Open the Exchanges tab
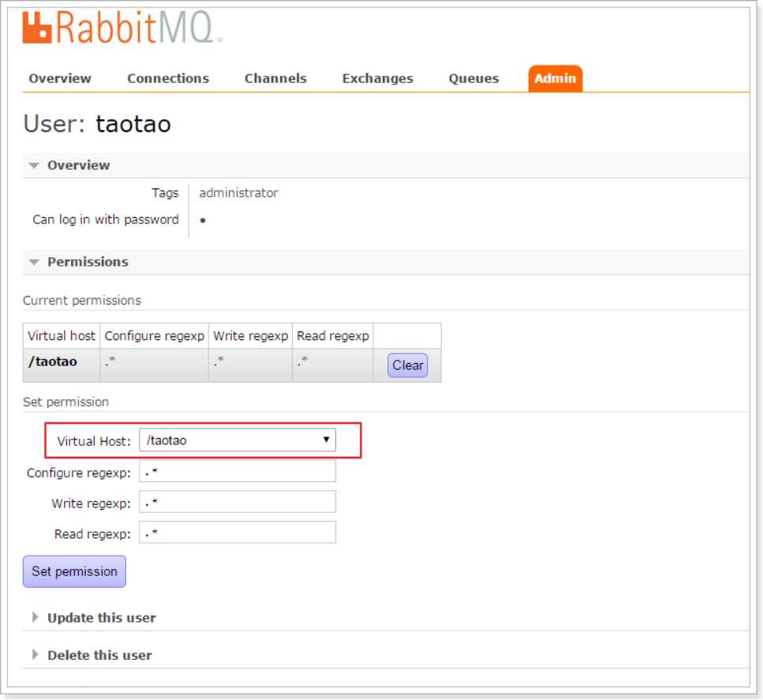 point(378,78)
